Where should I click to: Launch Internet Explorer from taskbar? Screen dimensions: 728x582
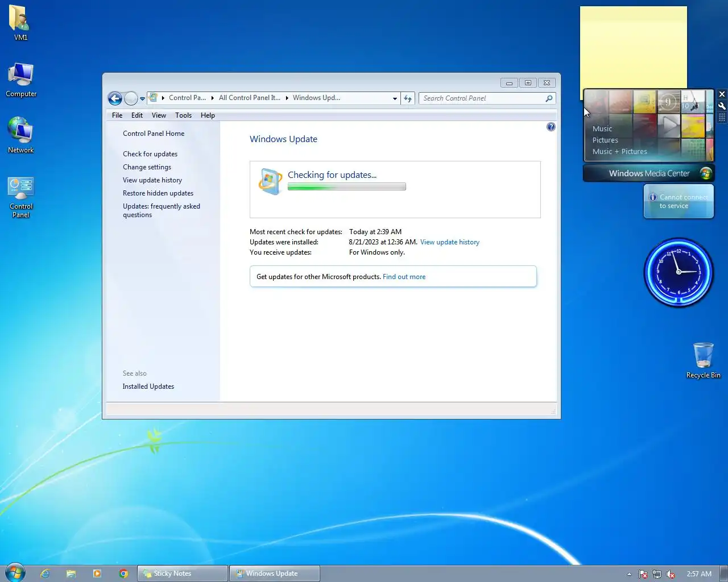pos(45,573)
